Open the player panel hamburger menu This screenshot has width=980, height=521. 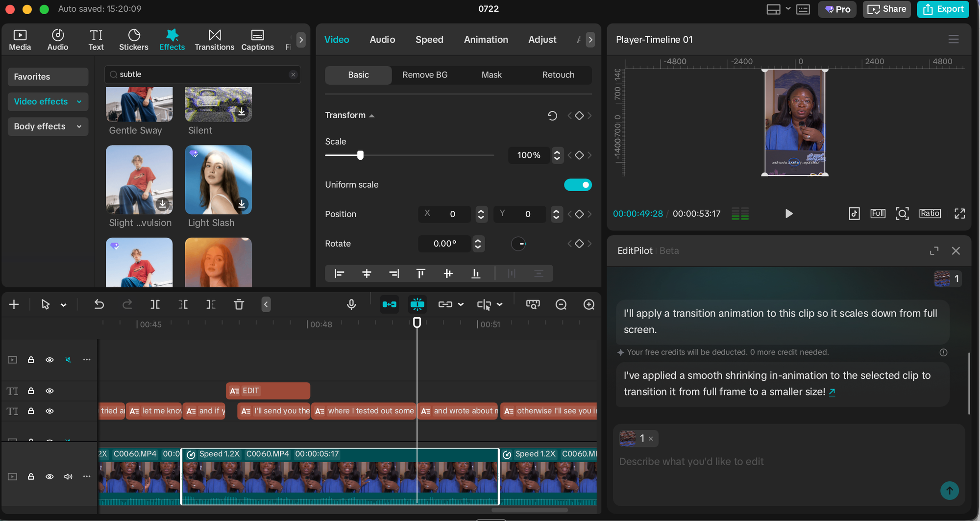click(953, 39)
